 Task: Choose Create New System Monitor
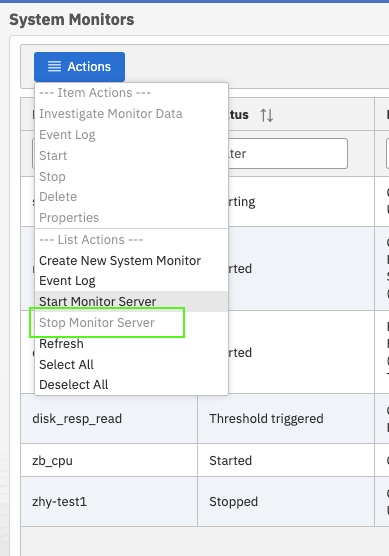pyautogui.click(x=120, y=261)
